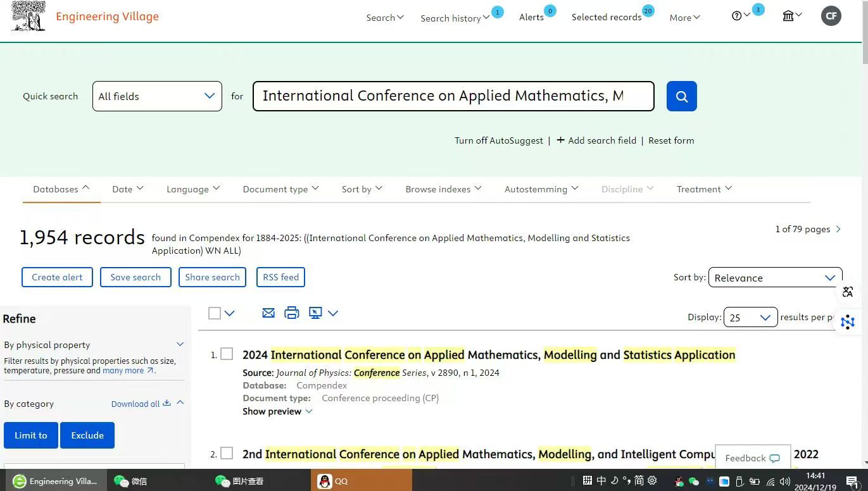Open the Sort by Relevance dropdown

point(774,278)
